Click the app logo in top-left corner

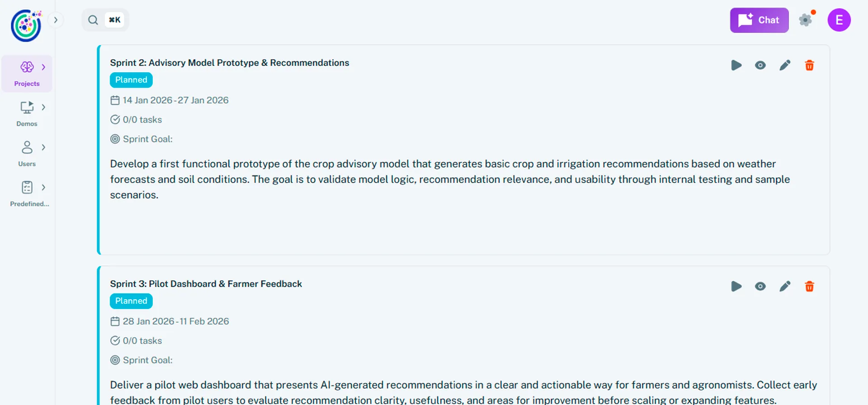[x=26, y=26]
